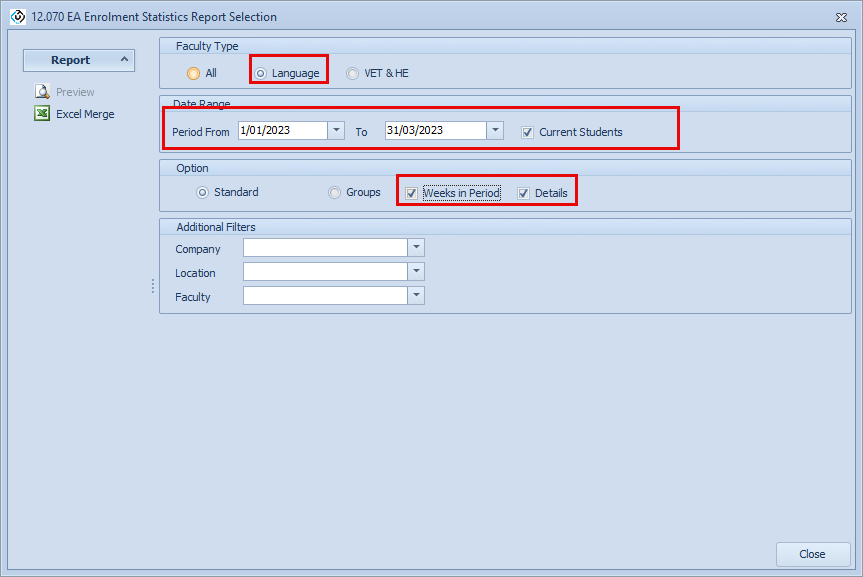Viewport: 863px width, 577px height.
Task: Select the Standard option
Action: tap(203, 192)
